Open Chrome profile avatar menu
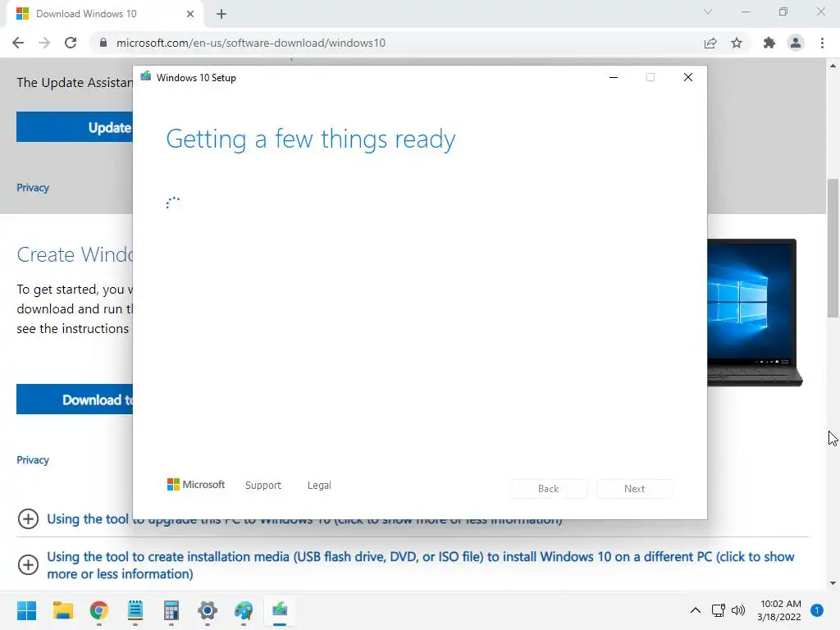 point(796,43)
